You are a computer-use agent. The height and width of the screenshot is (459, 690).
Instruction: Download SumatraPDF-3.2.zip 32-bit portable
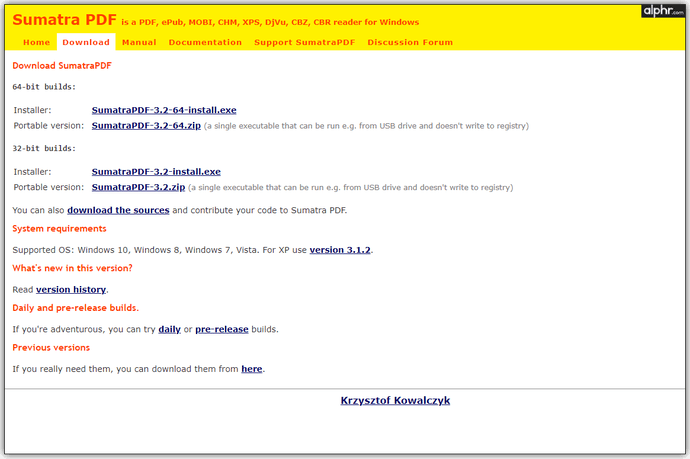tap(138, 187)
